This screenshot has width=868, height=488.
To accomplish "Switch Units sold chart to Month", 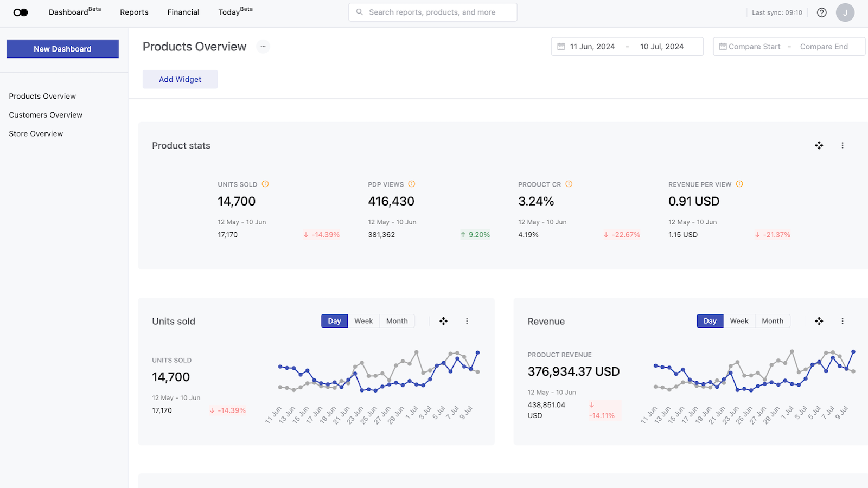I will click(x=397, y=321).
